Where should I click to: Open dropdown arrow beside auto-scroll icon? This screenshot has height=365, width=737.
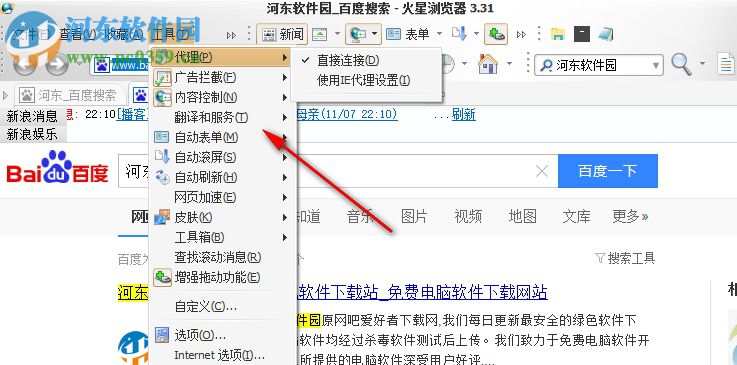[476, 34]
